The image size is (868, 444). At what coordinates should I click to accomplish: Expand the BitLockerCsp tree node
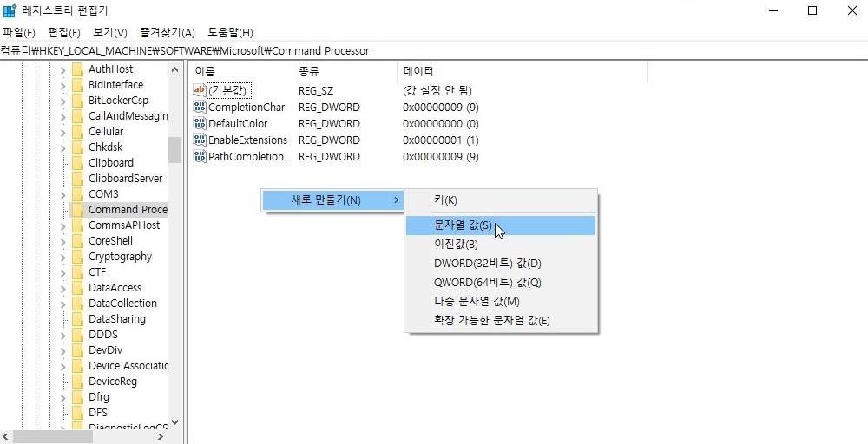pos(63,101)
